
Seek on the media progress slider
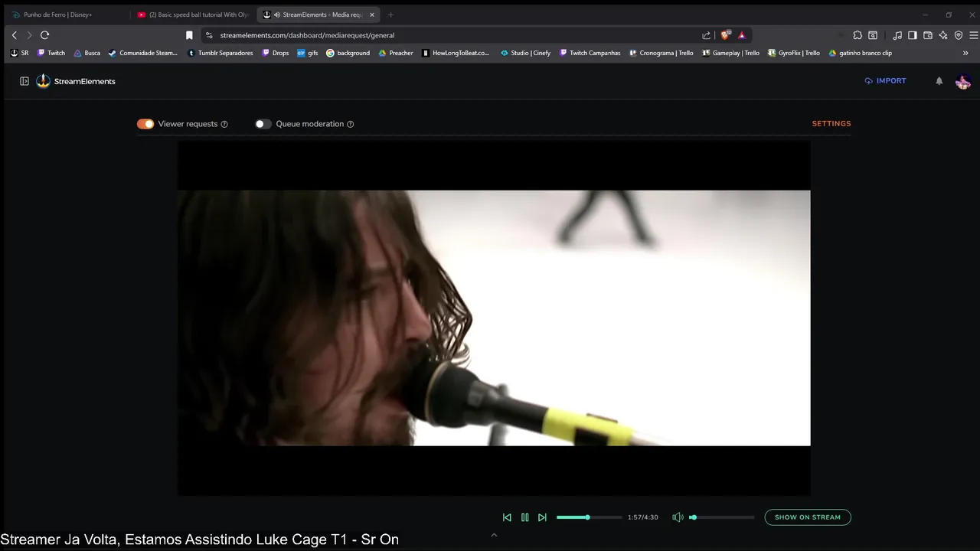(589, 517)
